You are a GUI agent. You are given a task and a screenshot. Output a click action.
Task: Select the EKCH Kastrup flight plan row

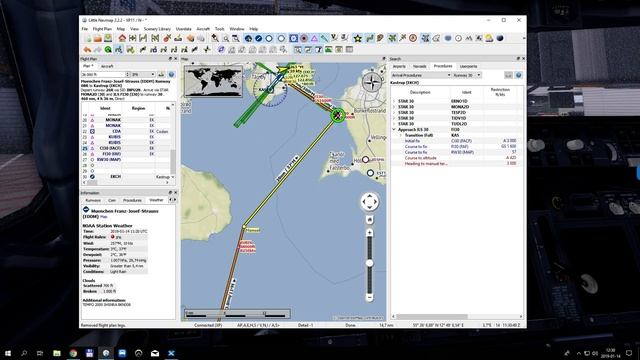[x=127, y=177]
